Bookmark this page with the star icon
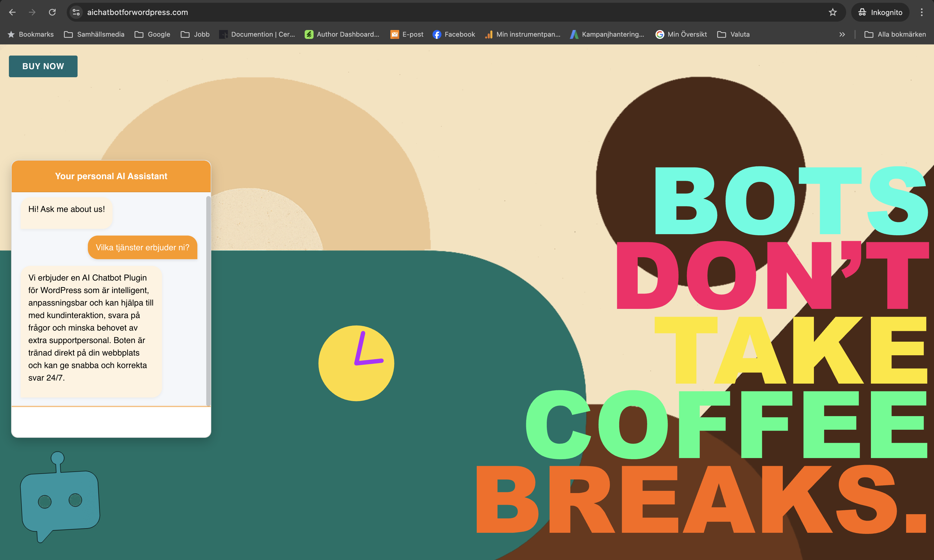Screen dimensions: 934x560 point(833,12)
